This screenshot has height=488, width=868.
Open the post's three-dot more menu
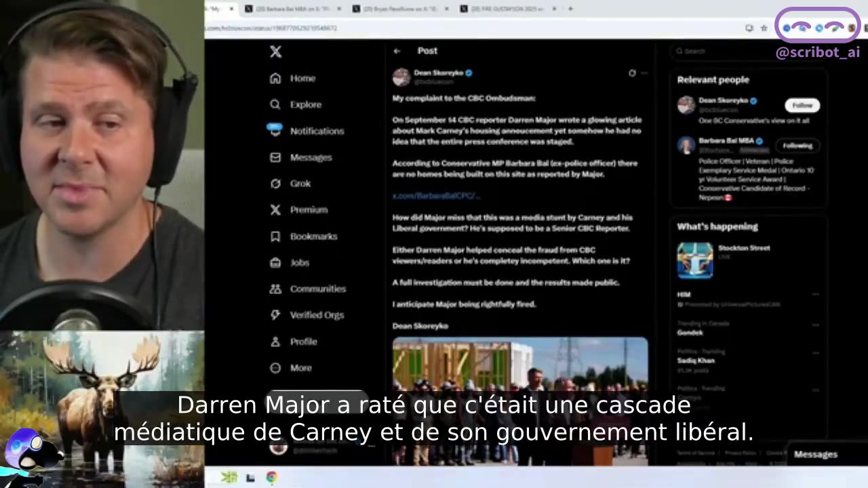pyautogui.click(x=644, y=73)
